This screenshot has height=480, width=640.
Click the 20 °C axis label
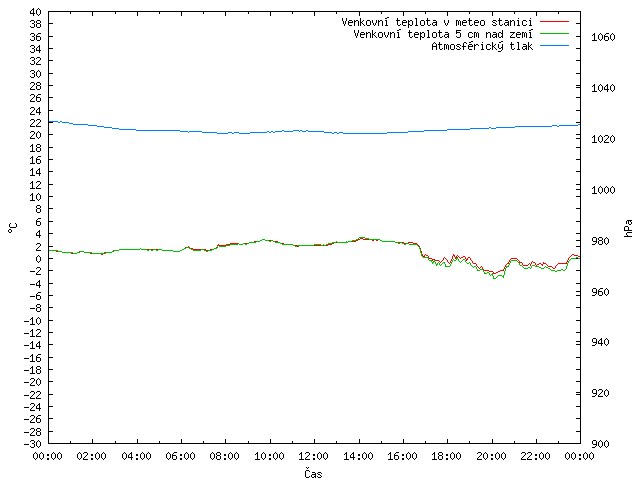pos(36,135)
